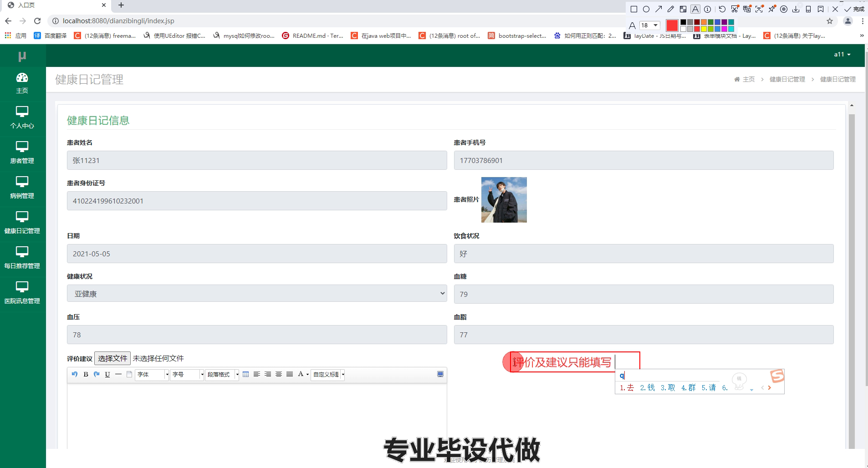Align text left in editor
This screenshot has width=868, height=468.
tap(257, 374)
